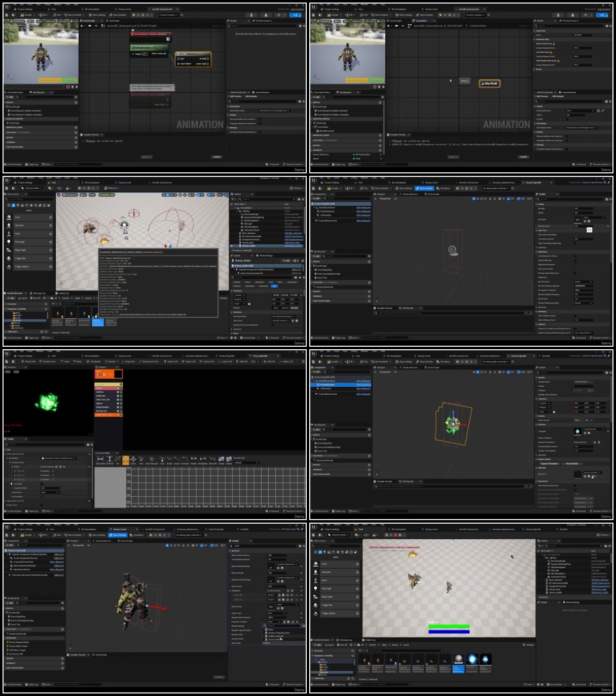Toggle the Is Looped checkbox
Screen dimensions: 616x696
(42, 484)
